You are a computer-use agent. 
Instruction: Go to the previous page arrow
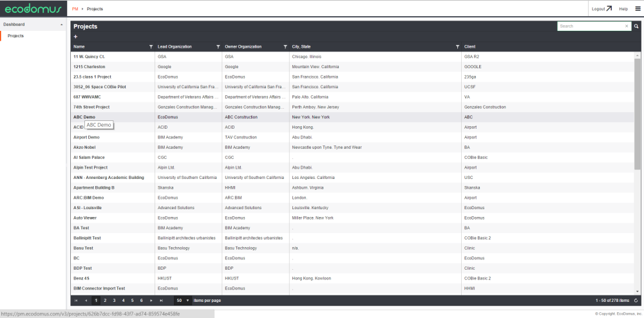(86, 301)
